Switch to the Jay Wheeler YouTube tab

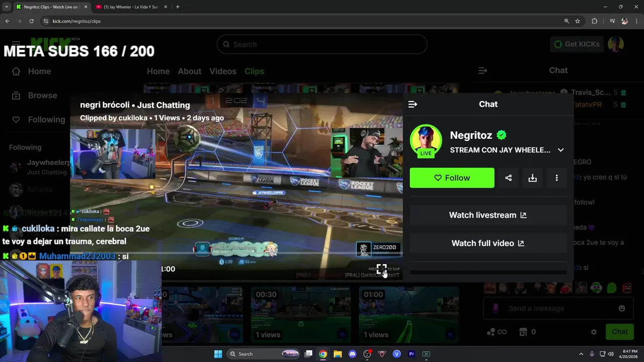click(131, 7)
